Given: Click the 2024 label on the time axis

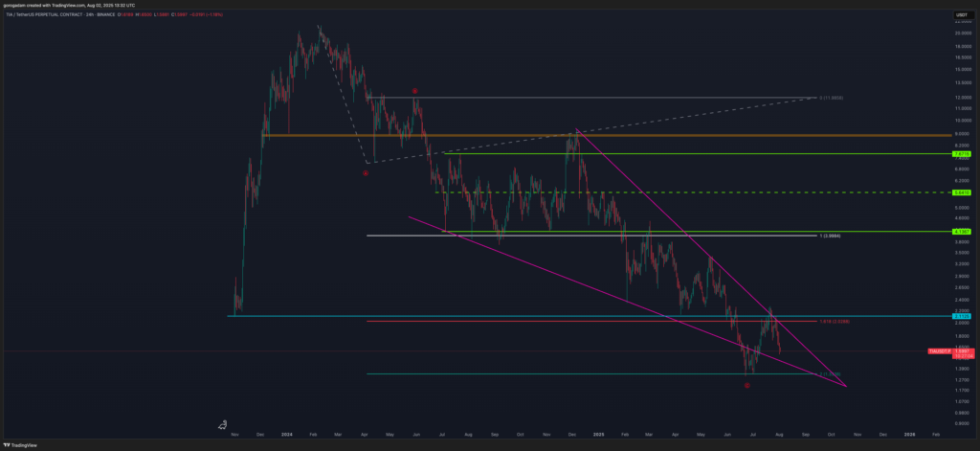Looking at the screenshot, I should pyautogui.click(x=287, y=434).
